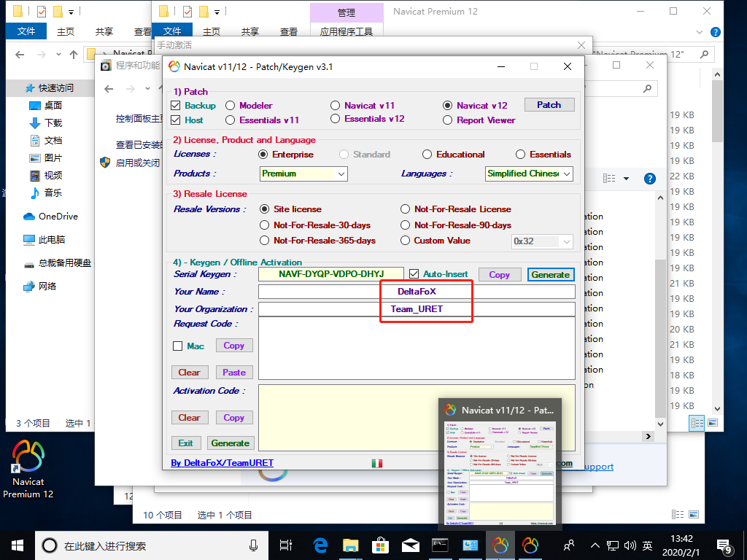Open Navicat Premium 12 desktop shortcut
This screenshot has width=747, height=560.
[x=28, y=469]
